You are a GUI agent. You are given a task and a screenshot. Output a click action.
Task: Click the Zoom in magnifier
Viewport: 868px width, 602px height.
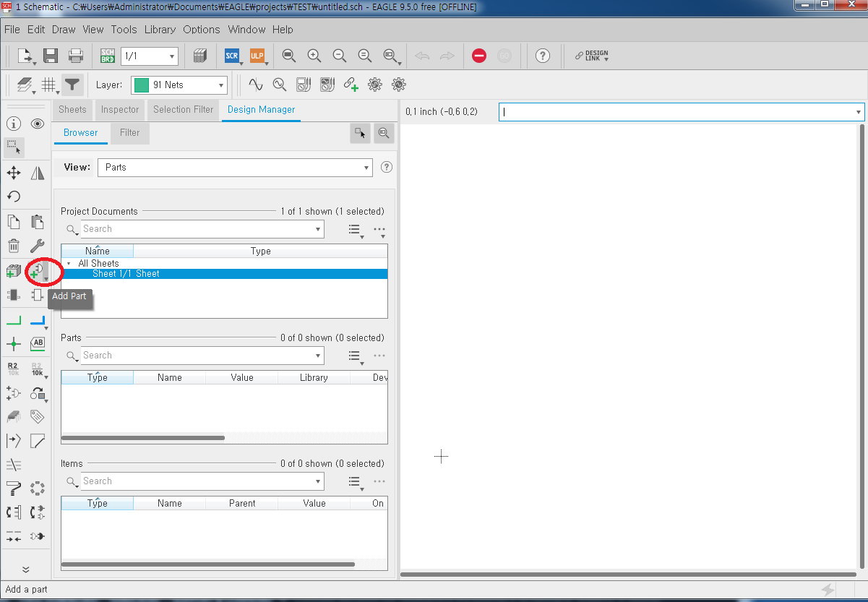(314, 56)
